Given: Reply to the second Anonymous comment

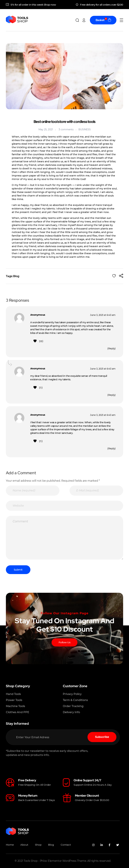Looking at the screenshot, I should (111, 395).
